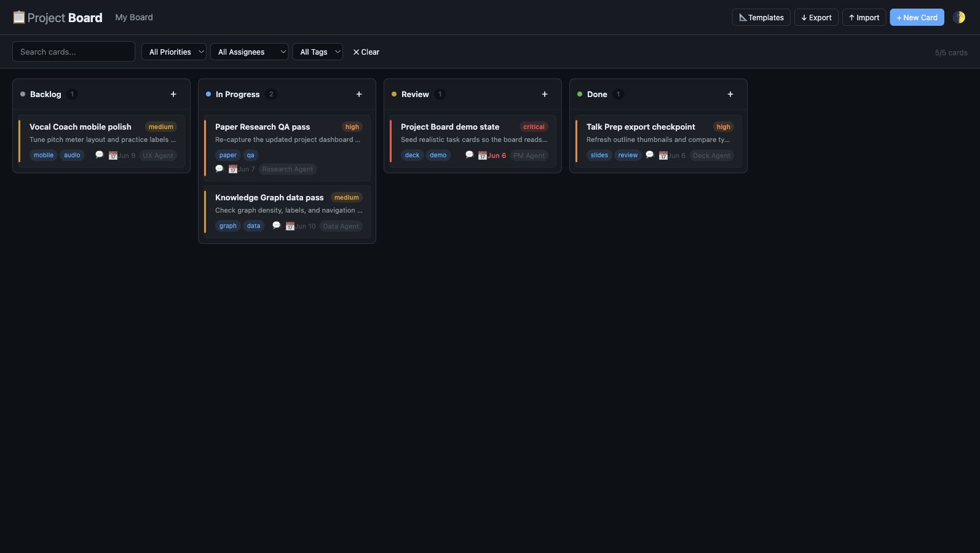Click high badge on Paper Research card

[352, 127]
